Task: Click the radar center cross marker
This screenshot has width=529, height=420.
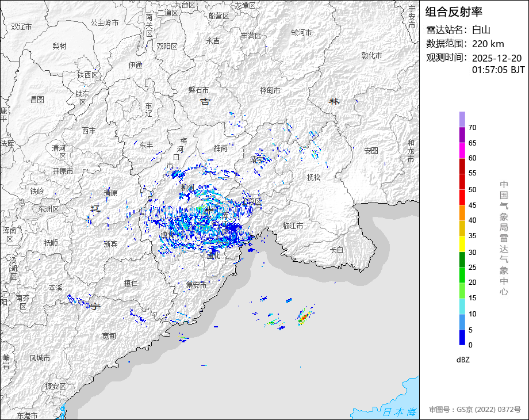Action: coord(209,211)
